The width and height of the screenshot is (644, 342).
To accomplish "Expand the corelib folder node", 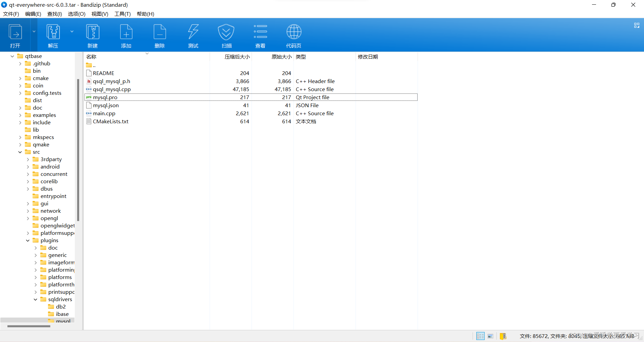I will click(x=28, y=182).
